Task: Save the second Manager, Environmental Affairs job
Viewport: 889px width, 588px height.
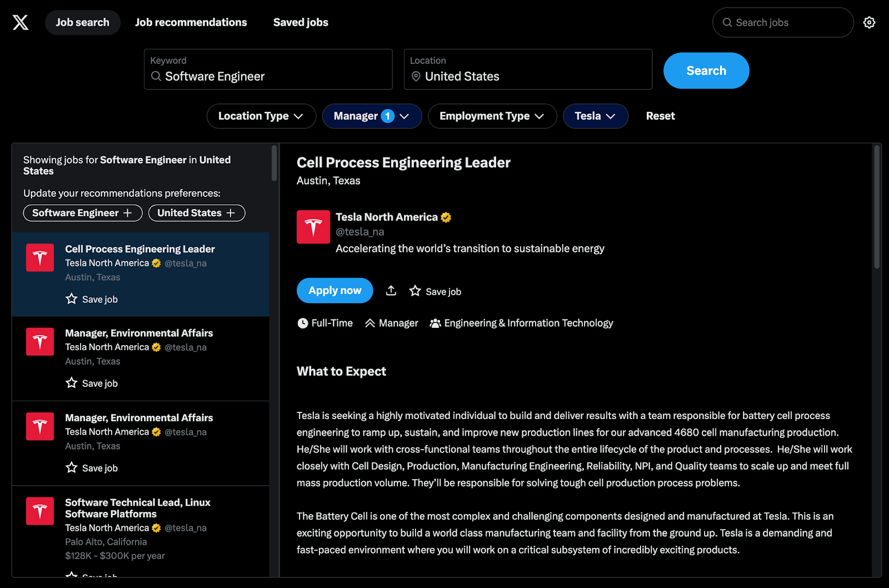Action: point(92,468)
